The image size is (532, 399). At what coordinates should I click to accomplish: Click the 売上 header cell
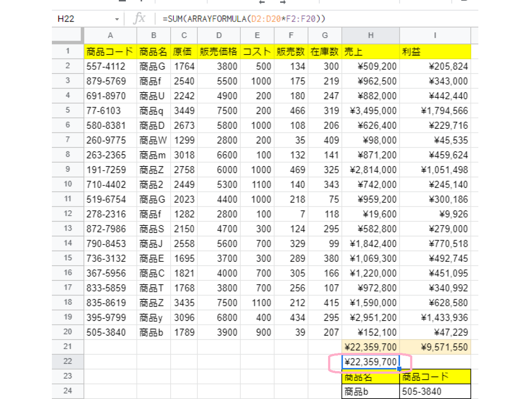click(x=371, y=51)
